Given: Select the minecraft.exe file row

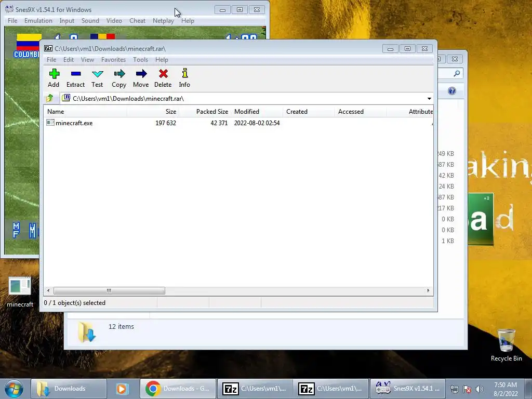Looking at the screenshot, I should coord(238,123).
